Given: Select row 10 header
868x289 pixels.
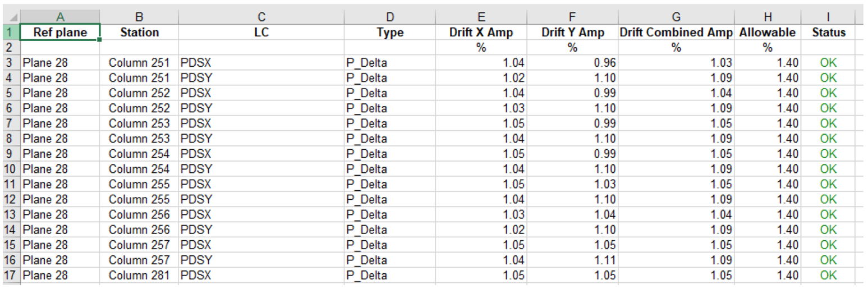Looking at the screenshot, I should 10,169.
